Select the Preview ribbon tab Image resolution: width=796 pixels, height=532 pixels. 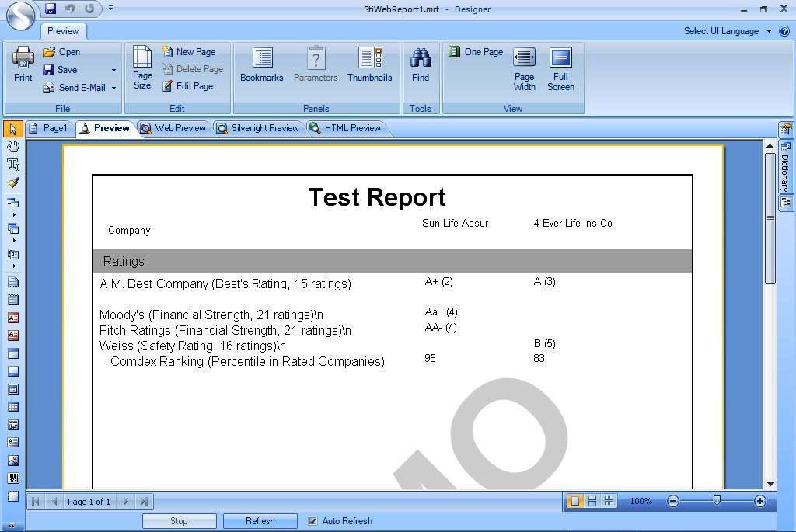pyautogui.click(x=63, y=31)
